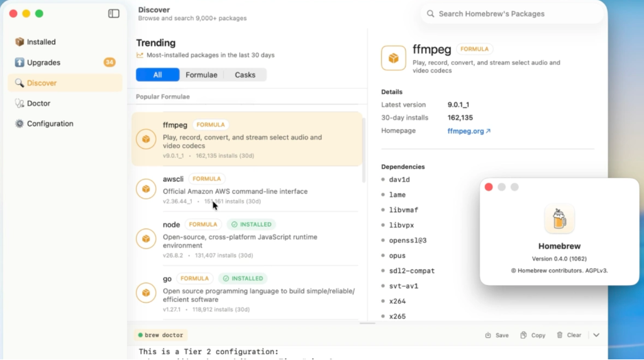Select the x265 dependency
This screenshot has height=360, width=644.
[x=397, y=317]
